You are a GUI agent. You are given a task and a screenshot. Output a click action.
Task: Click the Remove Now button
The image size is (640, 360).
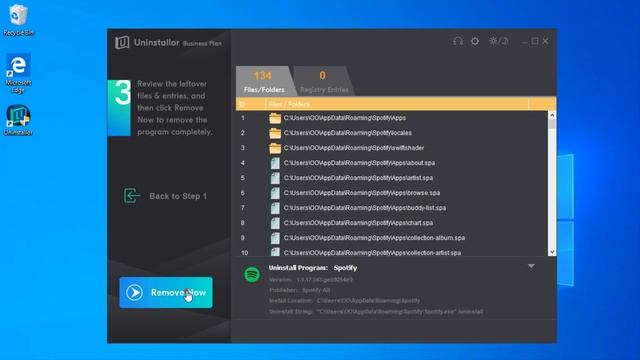[166, 292]
